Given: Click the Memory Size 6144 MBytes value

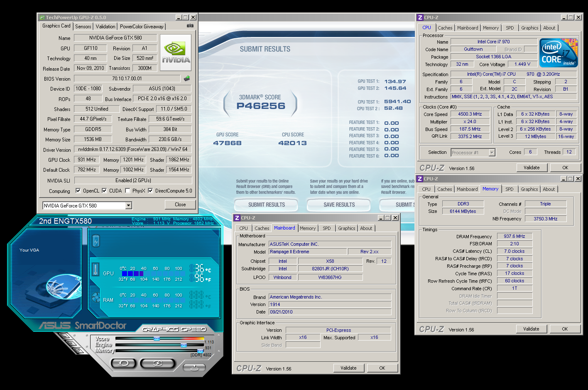Looking at the screenshot, I should click(x=463, y=211).
